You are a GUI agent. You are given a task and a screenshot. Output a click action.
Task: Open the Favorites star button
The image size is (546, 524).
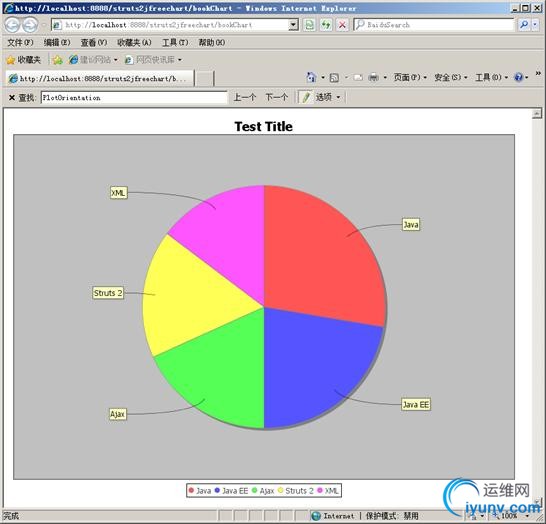coord(23,60)
